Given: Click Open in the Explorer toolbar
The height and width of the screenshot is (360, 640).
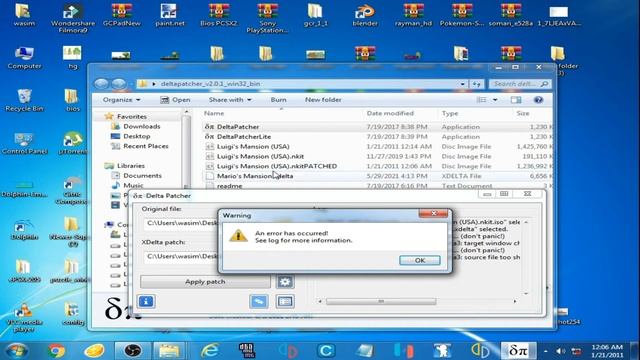Looking at the screenshot, I should [176, 100].
